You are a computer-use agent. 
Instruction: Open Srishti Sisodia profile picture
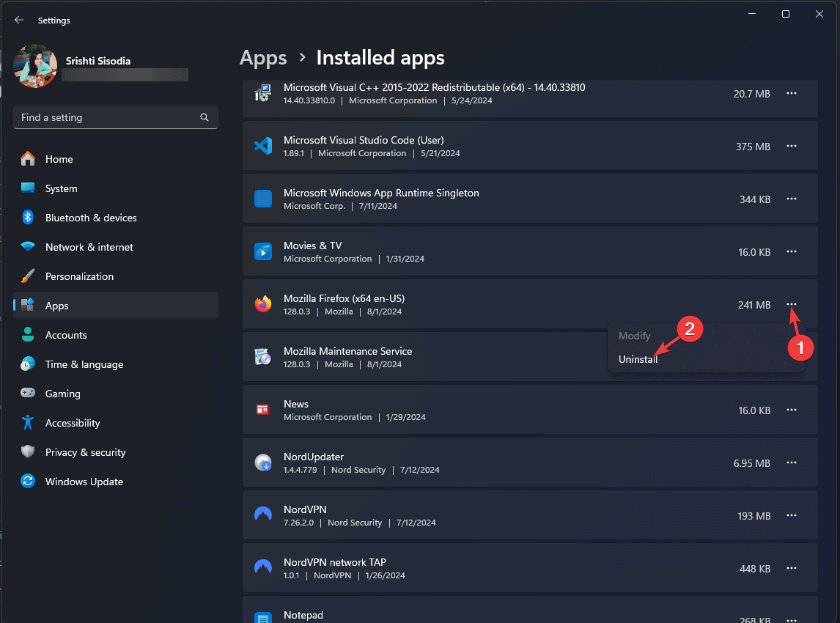click(x=35, y=66)
